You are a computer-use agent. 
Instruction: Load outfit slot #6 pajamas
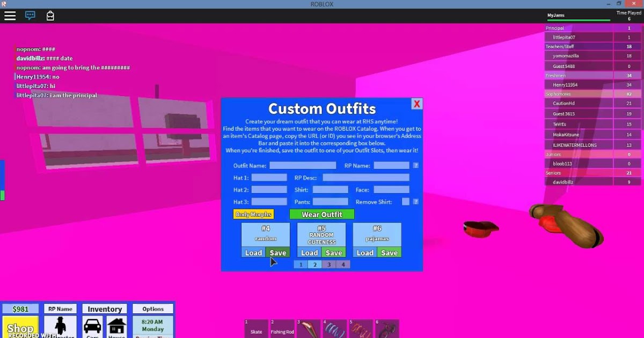(x=365, y=253)
